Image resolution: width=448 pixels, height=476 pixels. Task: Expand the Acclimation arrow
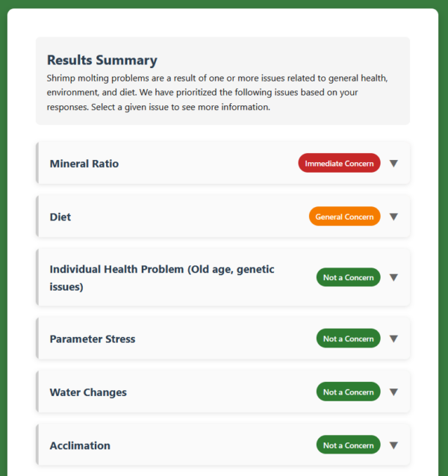(393, 445)
